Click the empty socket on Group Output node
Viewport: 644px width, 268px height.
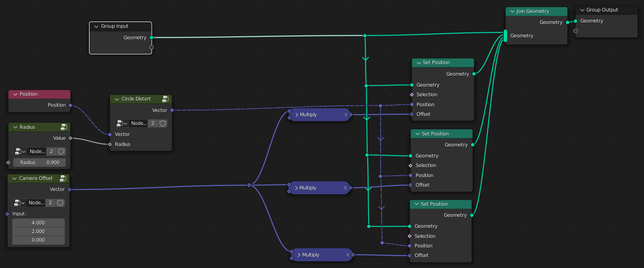click(576, 31)
